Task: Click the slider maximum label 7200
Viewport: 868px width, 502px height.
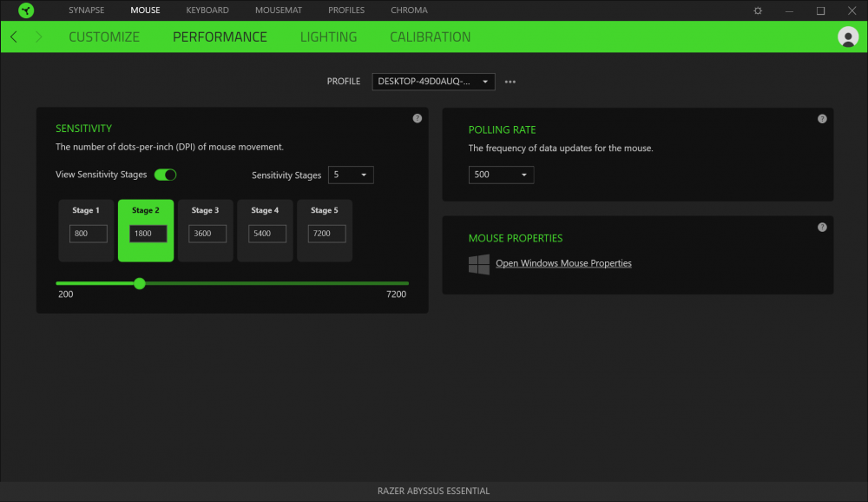Action: coord(397,294)
